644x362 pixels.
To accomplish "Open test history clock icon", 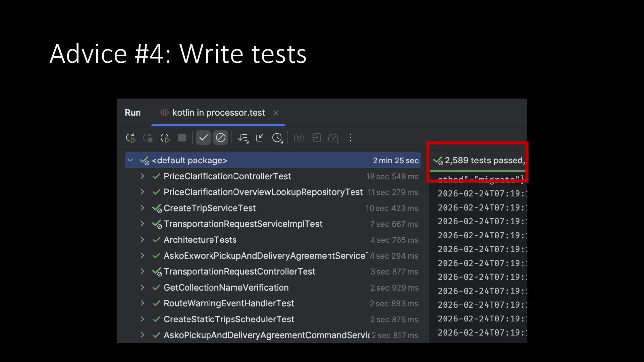I will point(277,138).
